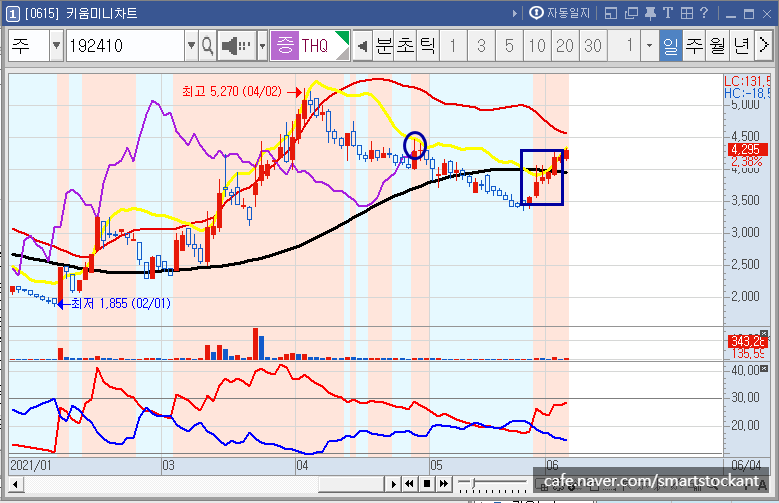This screenshot has width=779, height=503.
Task: Click the period number input showing 1
Action: [624, 46]
